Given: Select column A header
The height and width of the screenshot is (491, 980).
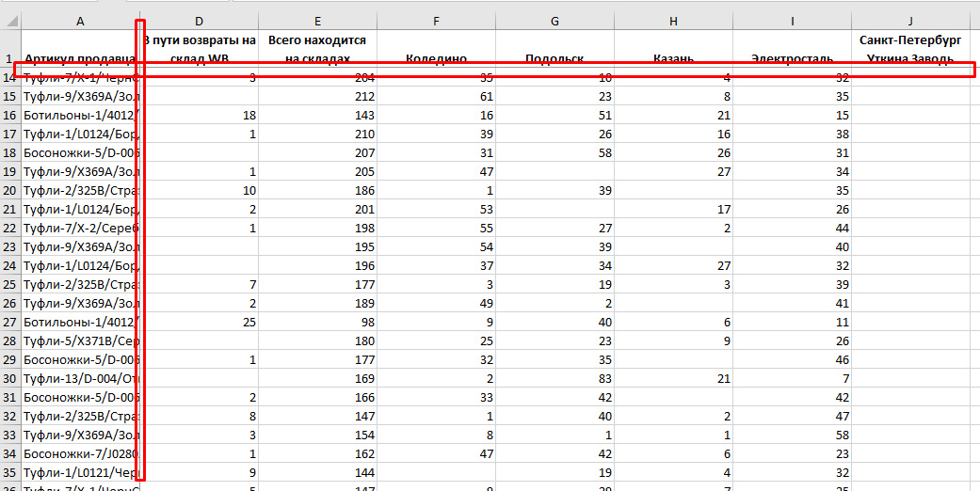Looking at the screenshot, I should click(80, 21).
